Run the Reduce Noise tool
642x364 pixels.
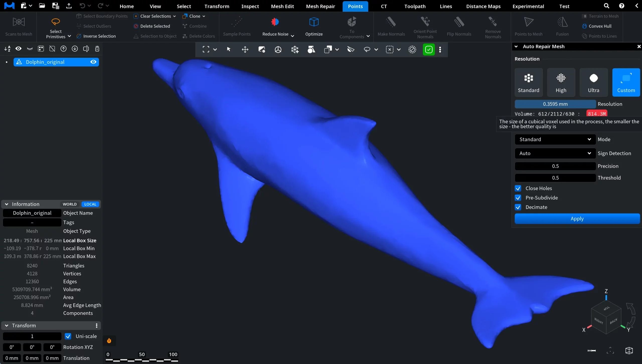tap(275, 26)
